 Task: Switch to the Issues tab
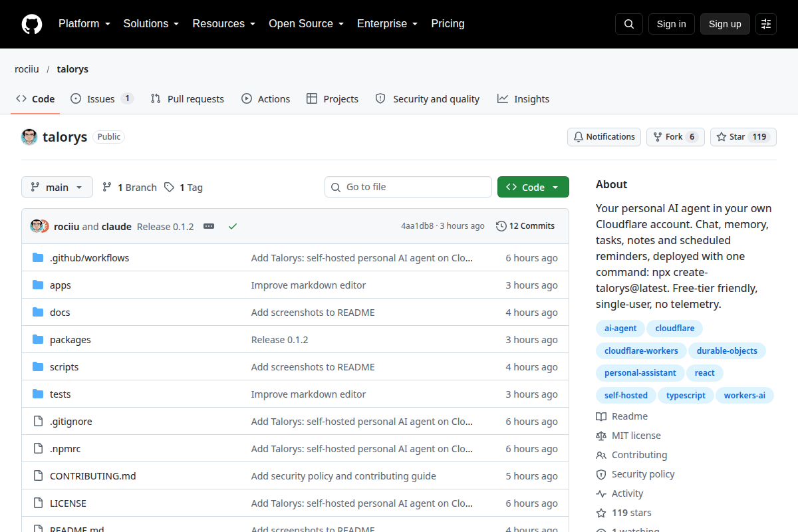102,99
